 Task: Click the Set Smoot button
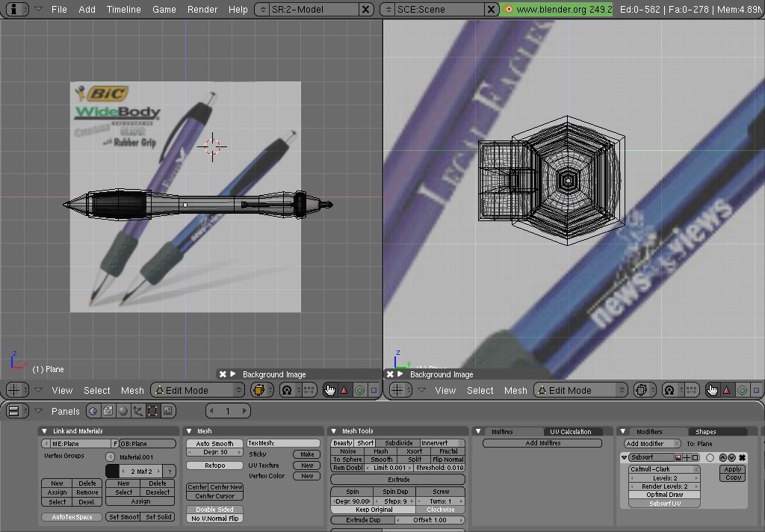coord(123,517)
